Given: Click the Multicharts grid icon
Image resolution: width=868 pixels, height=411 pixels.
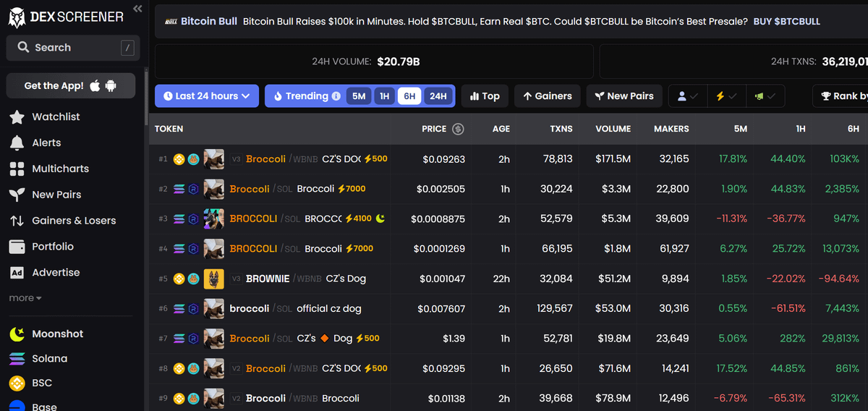Looking at the screenshot, I should coord(17,169).
